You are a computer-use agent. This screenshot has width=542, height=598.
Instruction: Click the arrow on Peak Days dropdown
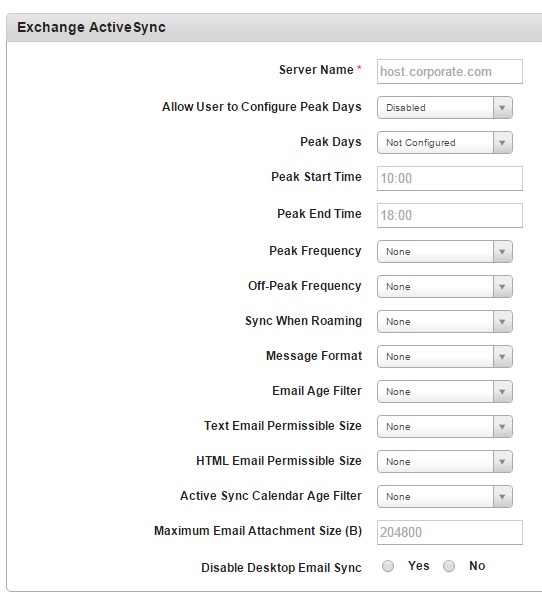click(x=502, y=143)
